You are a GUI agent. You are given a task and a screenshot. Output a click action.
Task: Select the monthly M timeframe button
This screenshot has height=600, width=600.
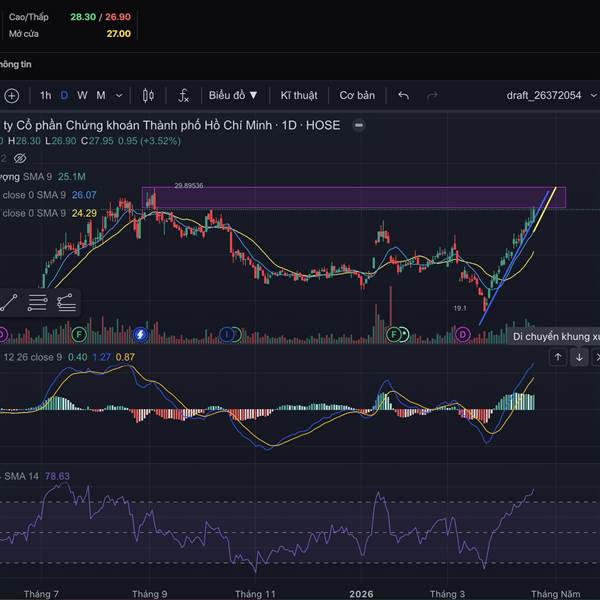[100, 96]
